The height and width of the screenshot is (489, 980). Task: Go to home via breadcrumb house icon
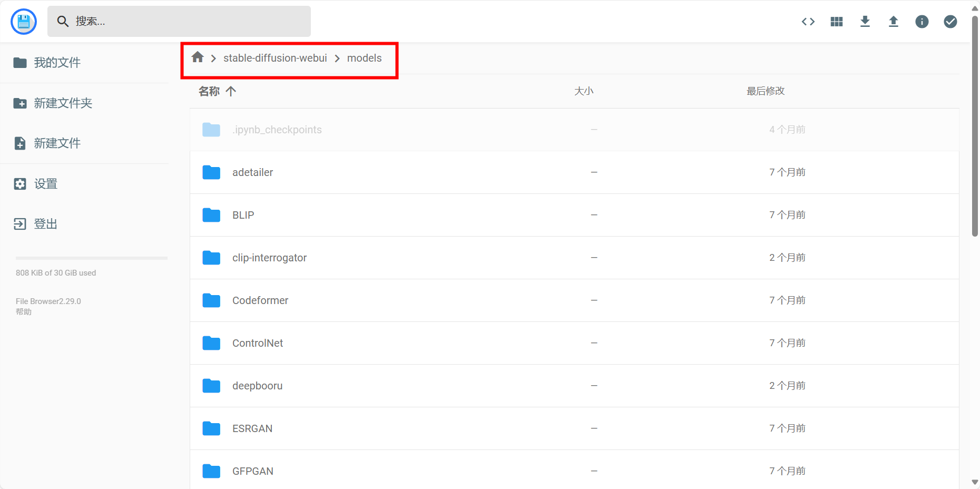coord(198,57)
